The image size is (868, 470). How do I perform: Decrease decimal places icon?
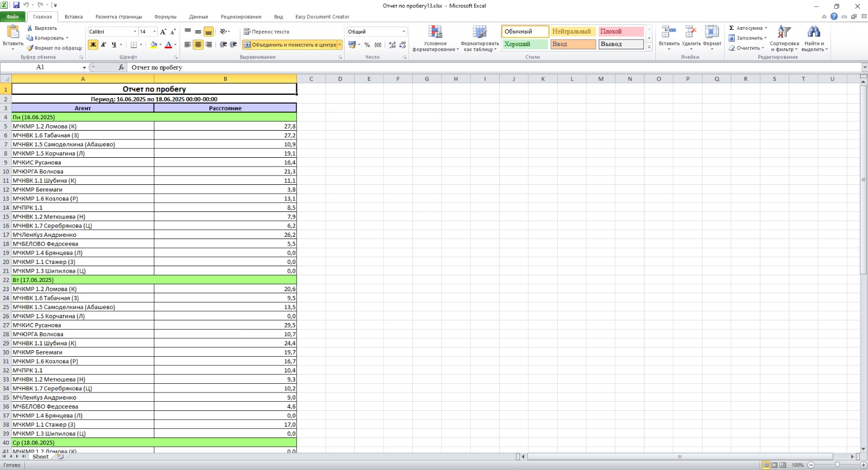click(402, 45)
